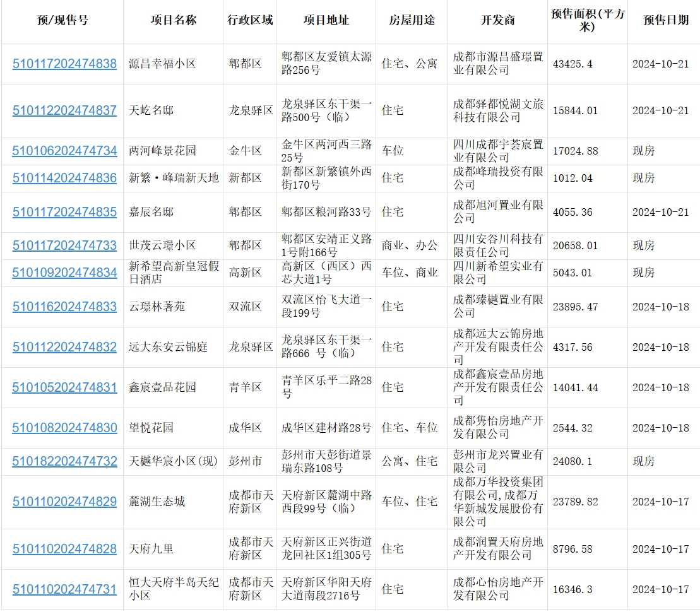Select project name 两河峰景花园
Viewport: 700px width, 612px height.
tap(162, 151)
